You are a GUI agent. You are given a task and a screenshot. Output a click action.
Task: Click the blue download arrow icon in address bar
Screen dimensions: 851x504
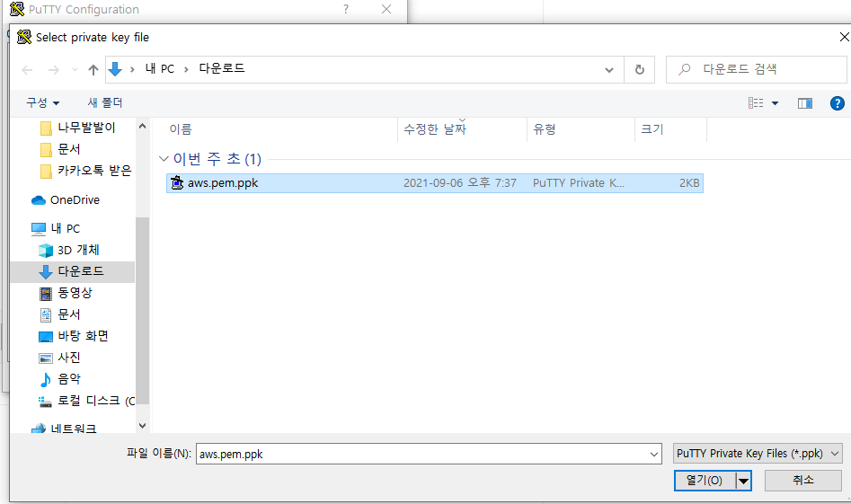coord(115,69)
